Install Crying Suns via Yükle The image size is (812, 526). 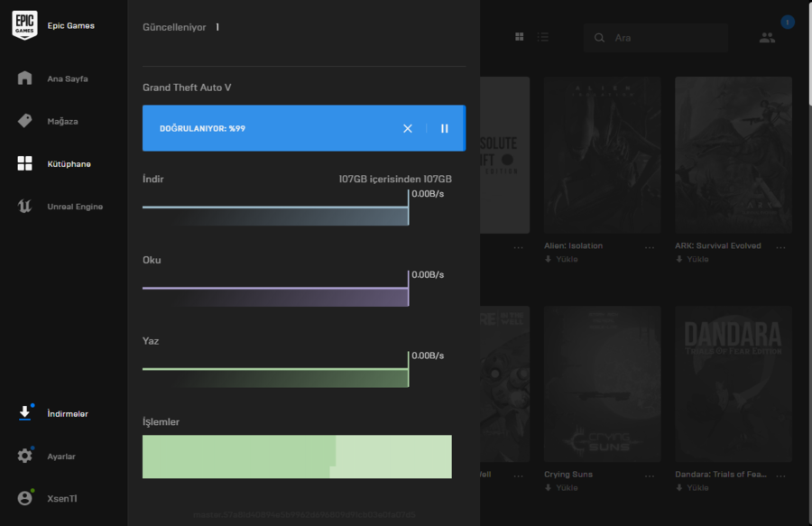pos(561,488)
